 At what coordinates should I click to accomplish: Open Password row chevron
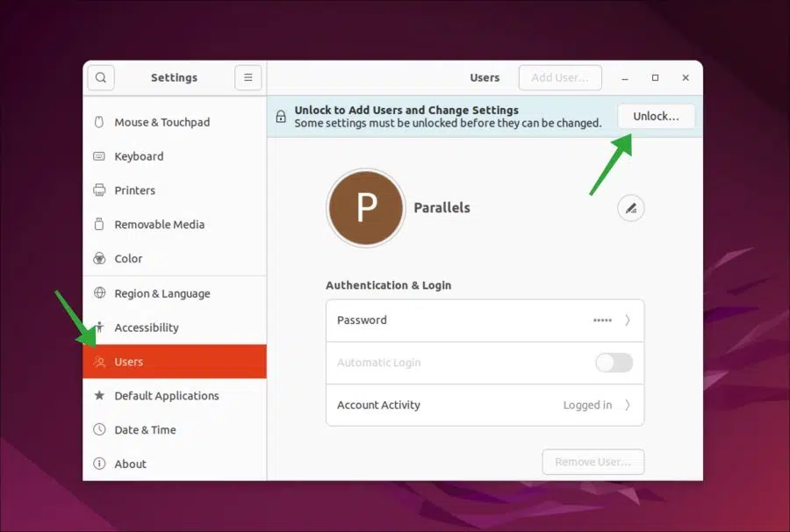[628, 320]
